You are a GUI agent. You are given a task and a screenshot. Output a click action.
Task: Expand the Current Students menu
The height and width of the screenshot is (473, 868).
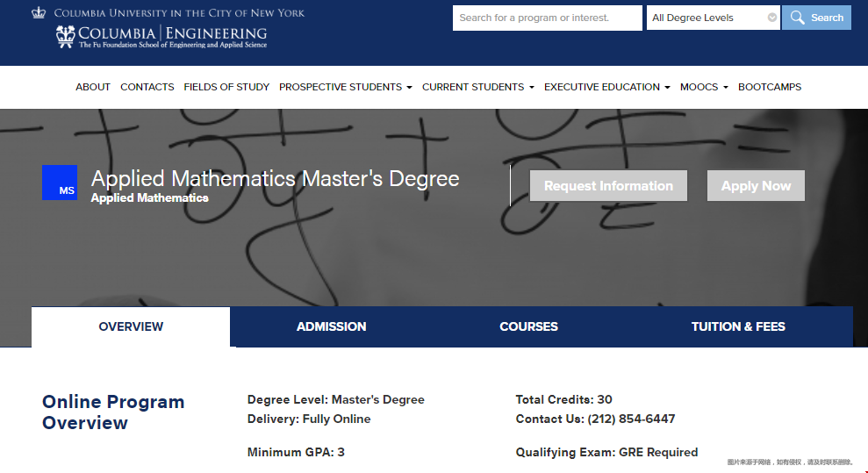pyautogui.click(x=477, y=87)
